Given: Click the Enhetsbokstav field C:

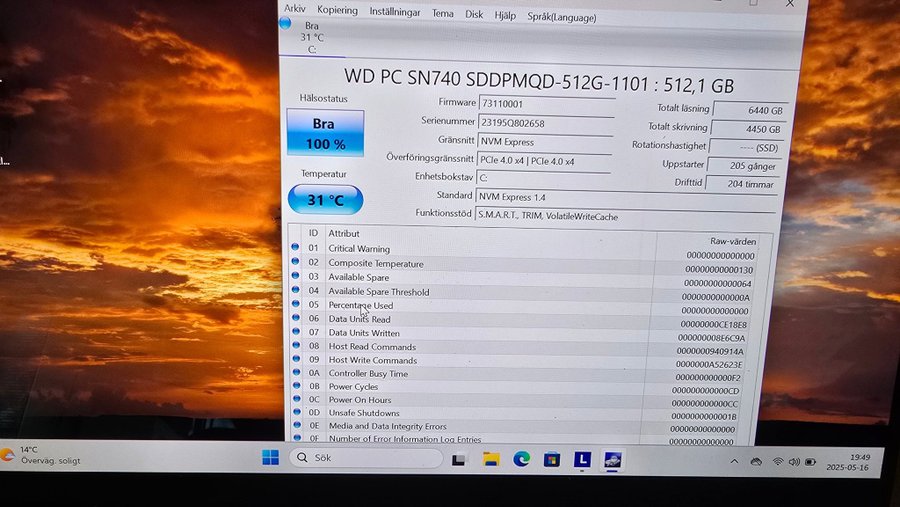Looking at the screenshot, I should tap(542, 178).
